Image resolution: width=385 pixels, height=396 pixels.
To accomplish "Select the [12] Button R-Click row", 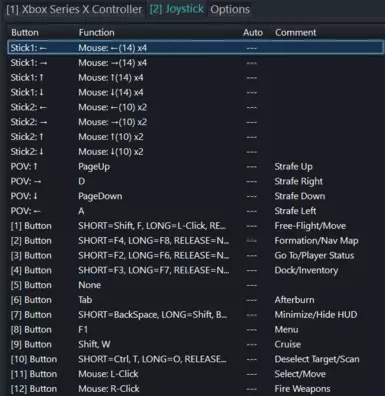I will (x=195, y=389).
